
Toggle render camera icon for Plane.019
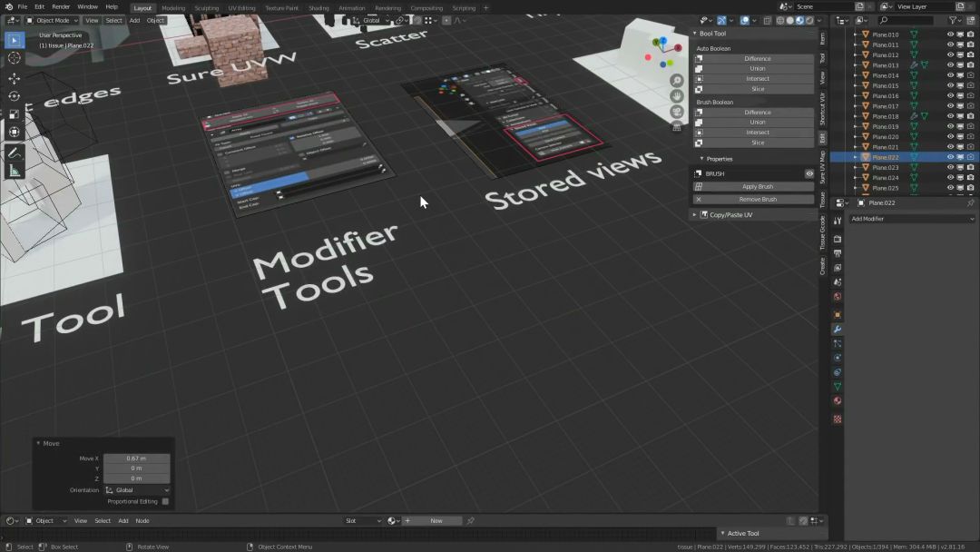971,126
